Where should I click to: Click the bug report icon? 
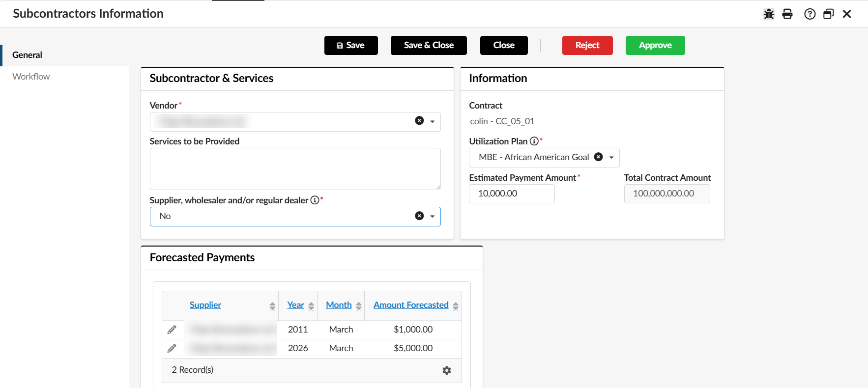point(769,14)
